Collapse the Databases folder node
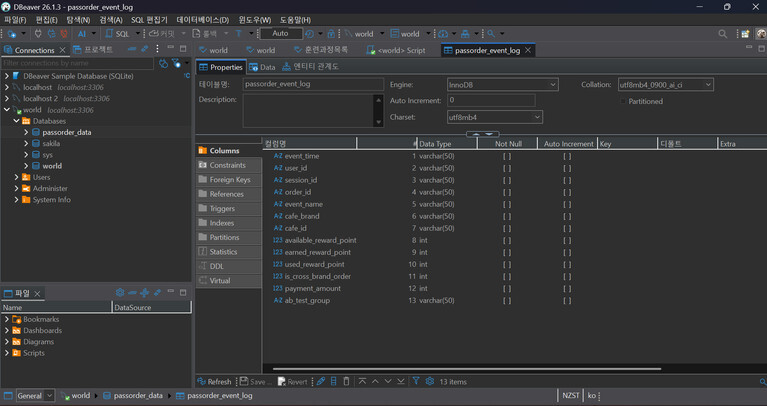The height and width of the screenshot is (406, 767). click(16, 121)
